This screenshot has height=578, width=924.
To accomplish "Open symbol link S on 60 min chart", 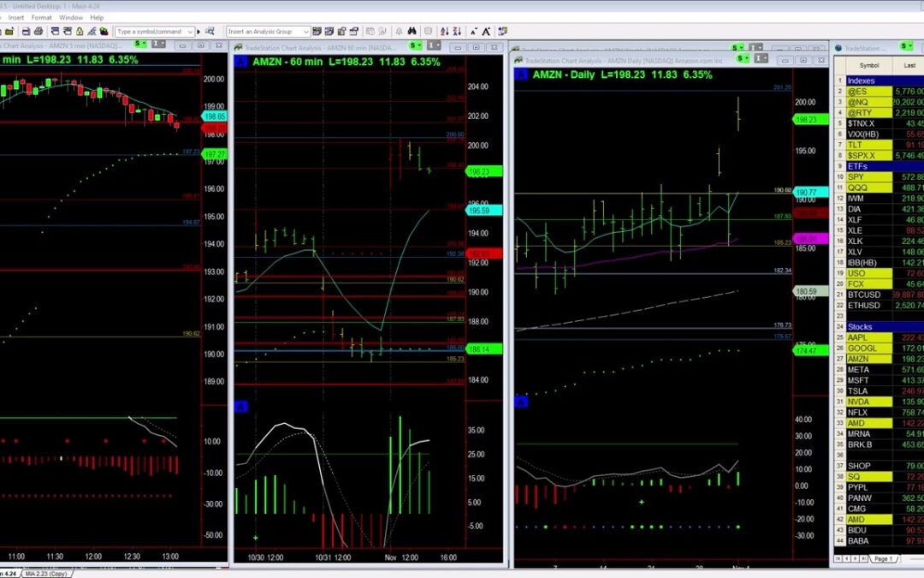I will click(416, 45).
